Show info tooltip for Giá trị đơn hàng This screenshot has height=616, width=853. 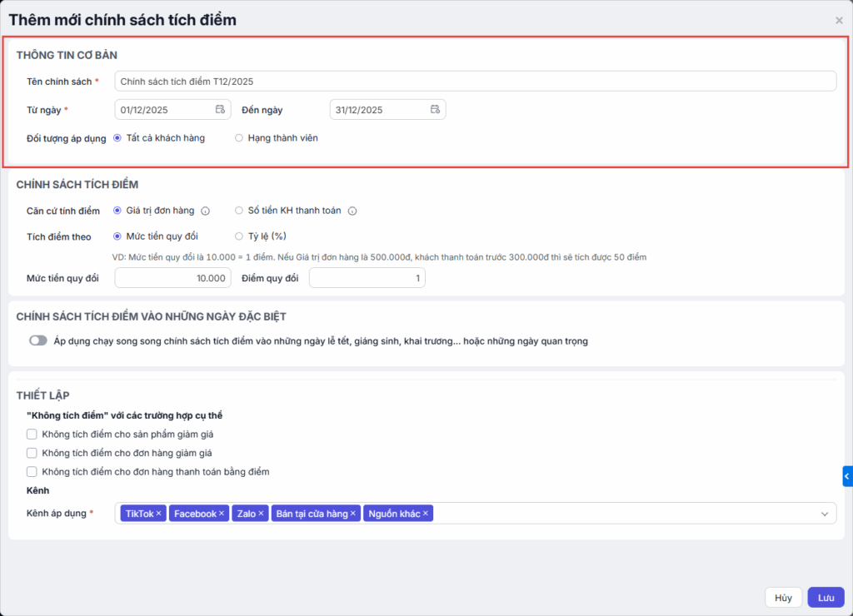click(205, 211)
